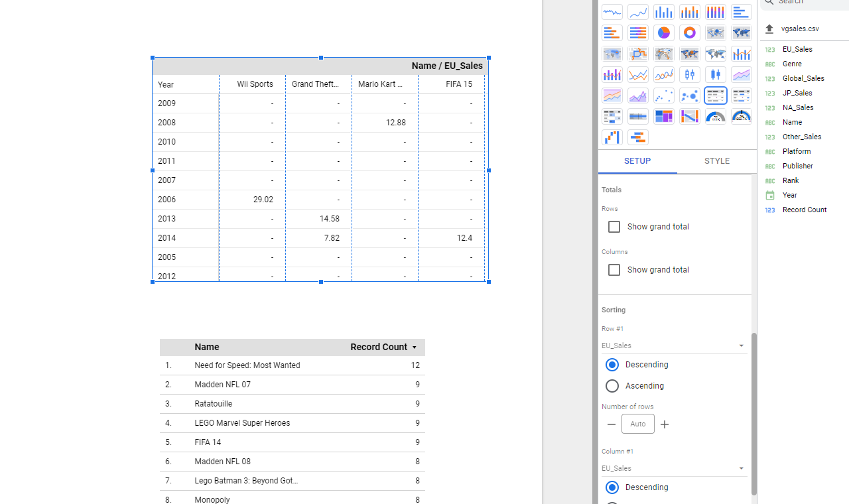Click the Number of rows Auto field
849x504 pixels.
[637, 424]
